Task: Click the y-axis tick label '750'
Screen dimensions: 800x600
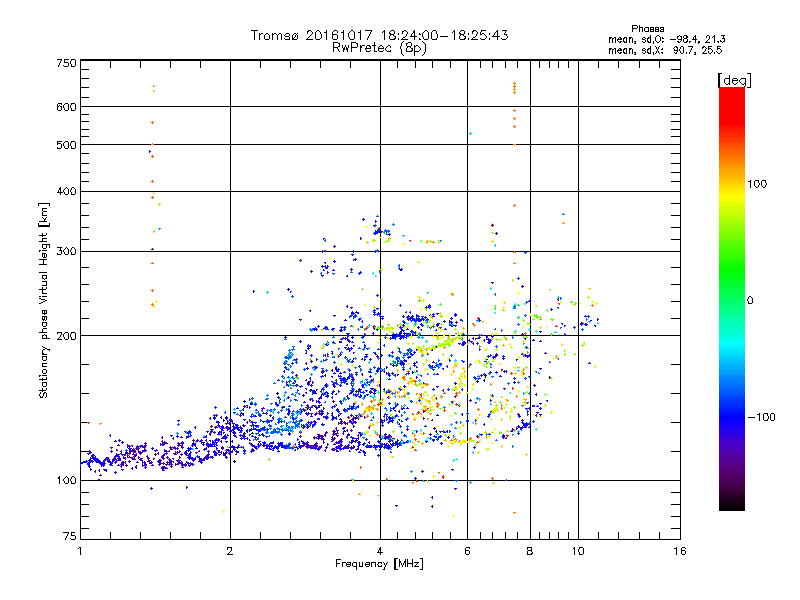Action: click(x=66, y=63)
